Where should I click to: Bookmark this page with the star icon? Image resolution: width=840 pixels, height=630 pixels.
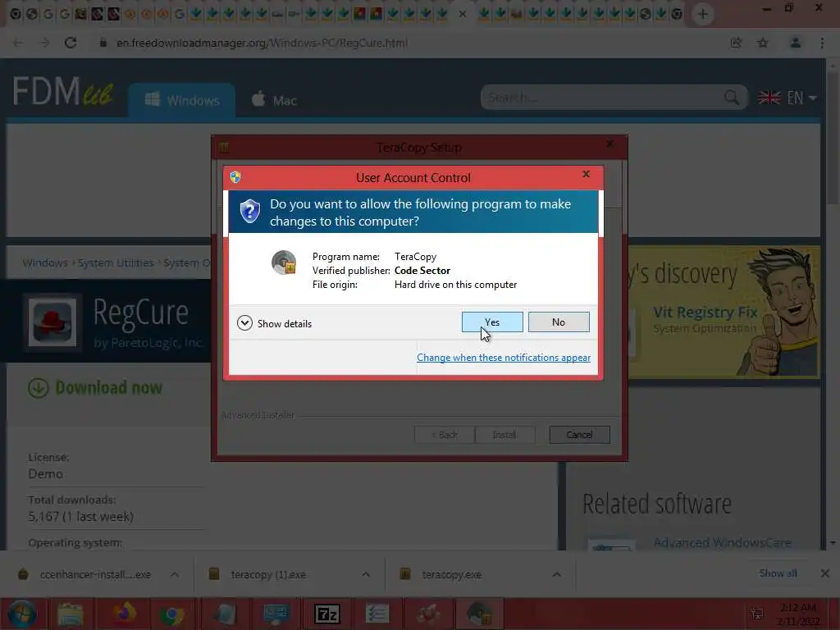point(763,43)
